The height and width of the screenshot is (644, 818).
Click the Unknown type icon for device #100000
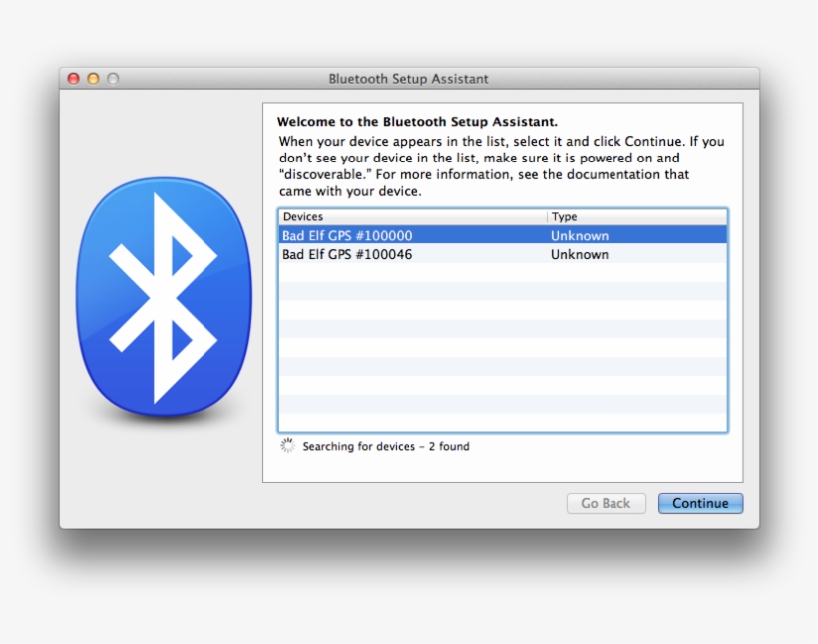tap(581, 236)
